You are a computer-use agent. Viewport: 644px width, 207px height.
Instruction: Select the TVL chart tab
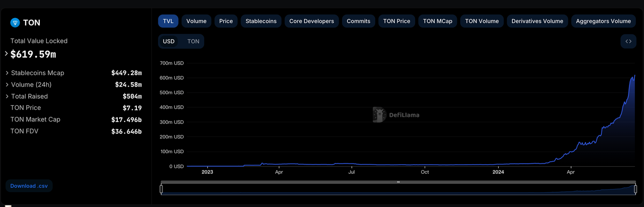[x=168, y=21]
